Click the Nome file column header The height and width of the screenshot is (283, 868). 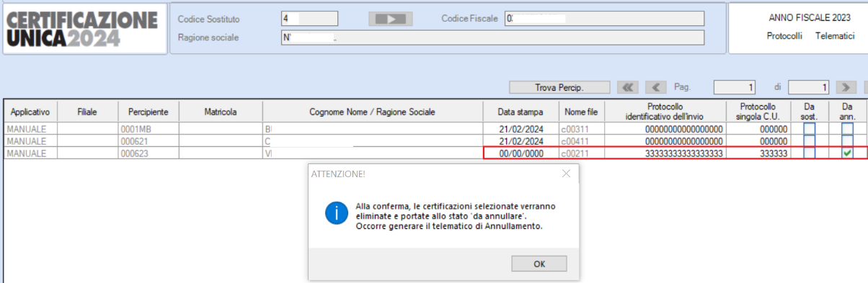[581, 112]
